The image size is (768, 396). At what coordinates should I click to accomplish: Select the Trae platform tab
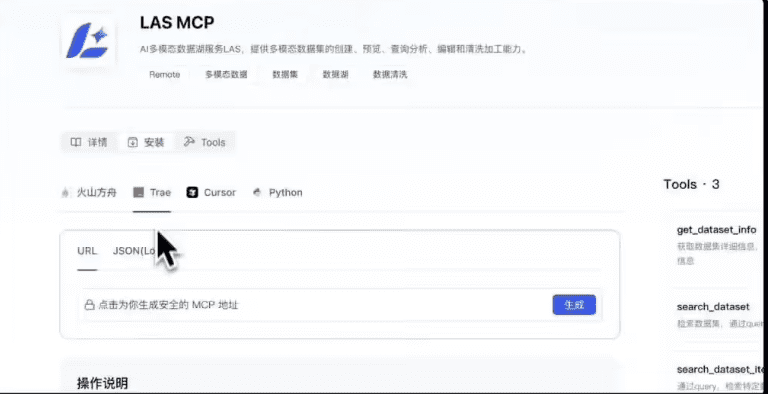152,193
